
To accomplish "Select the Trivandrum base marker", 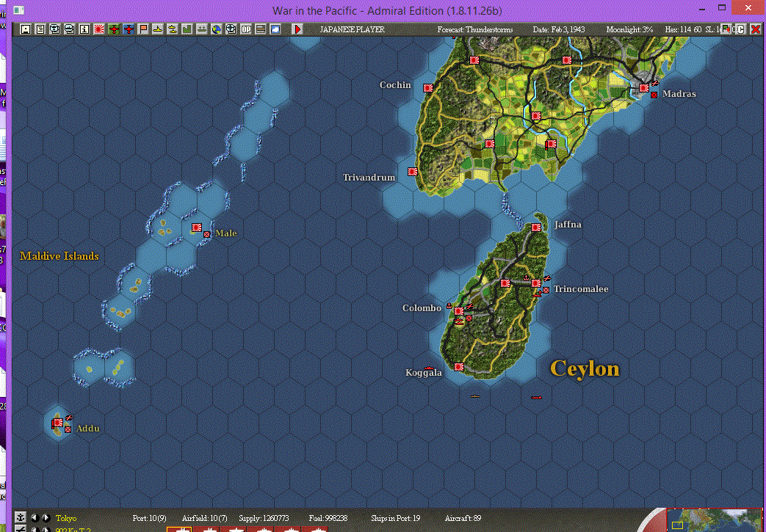I will point(412,171).
